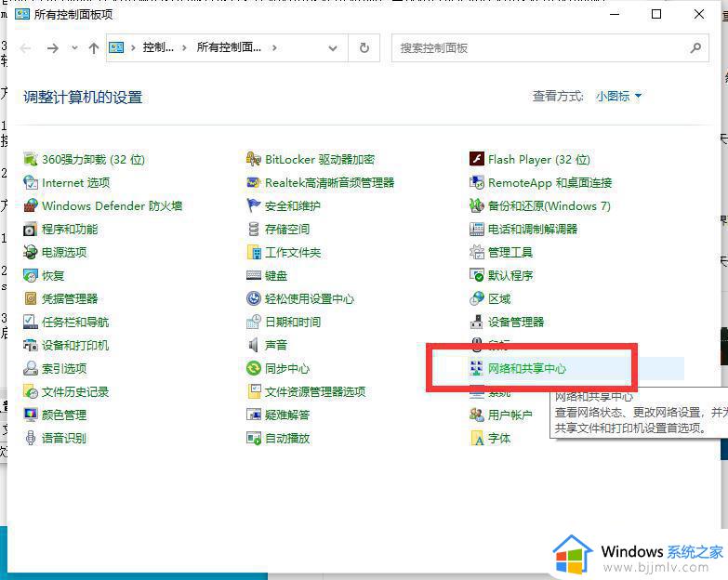Open the 网络和共享中心 link
This screenshot has width=728, height=580.
[527, 368]
